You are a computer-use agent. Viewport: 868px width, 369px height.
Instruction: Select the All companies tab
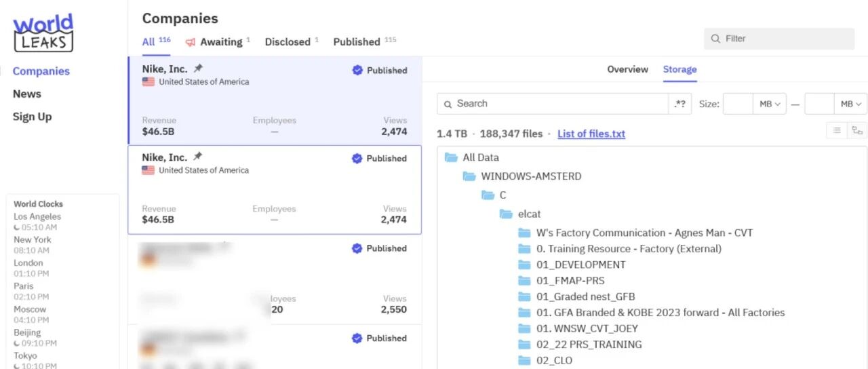click(156, 41)
